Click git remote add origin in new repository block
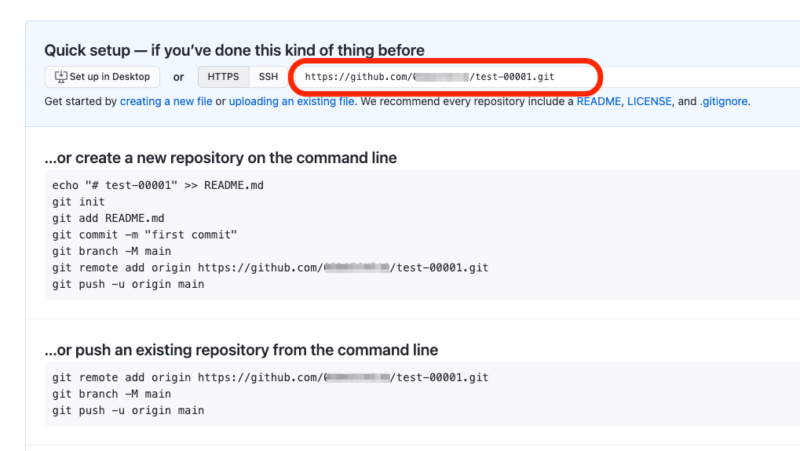Screen dimensions: 800x451 pyautogui.click(x=270, y=267)
